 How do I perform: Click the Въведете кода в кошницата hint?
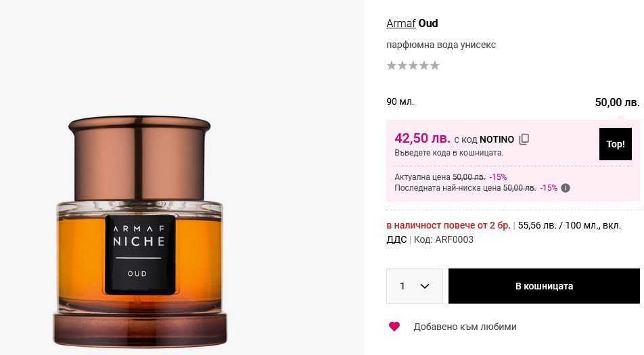(x=448, y=153)
